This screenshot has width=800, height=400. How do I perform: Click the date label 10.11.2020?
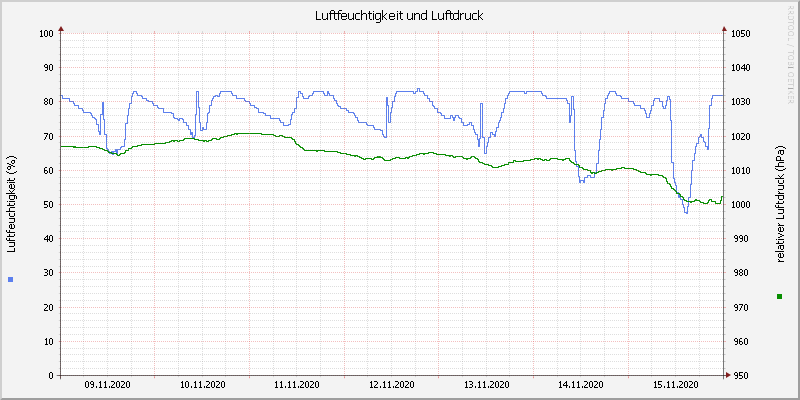(202, 384)
